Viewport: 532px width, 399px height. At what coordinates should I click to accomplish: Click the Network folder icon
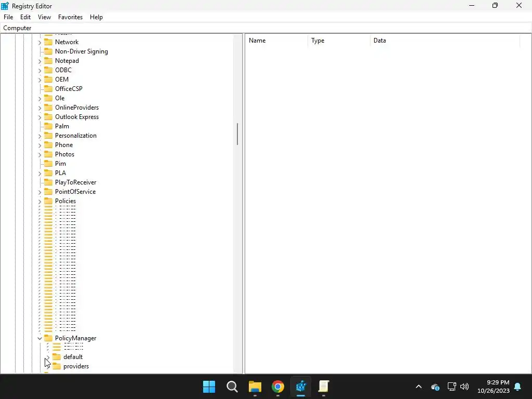tap(48, 42)
